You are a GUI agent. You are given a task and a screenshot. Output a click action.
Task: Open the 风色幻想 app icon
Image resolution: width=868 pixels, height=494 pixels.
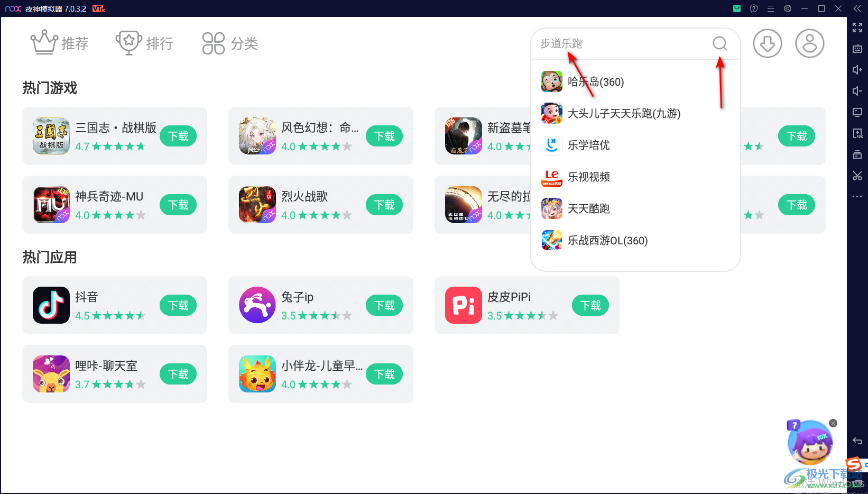pyautogui.click(x=257, y=136)
